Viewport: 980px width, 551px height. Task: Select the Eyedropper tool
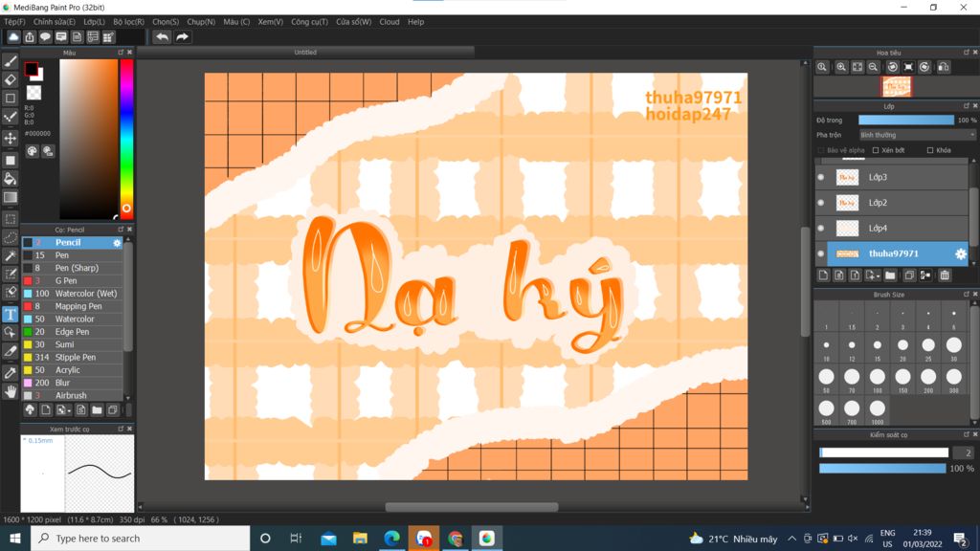click(x=11, y=373)
